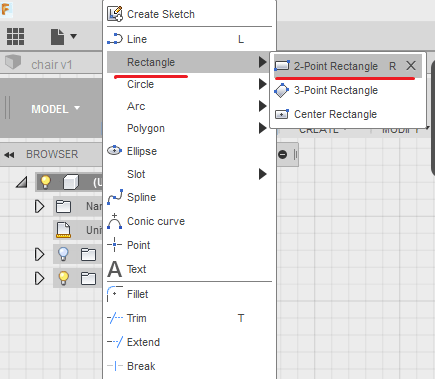
Task: Open the File menu dropdown arrow
Action: point(74,36)
